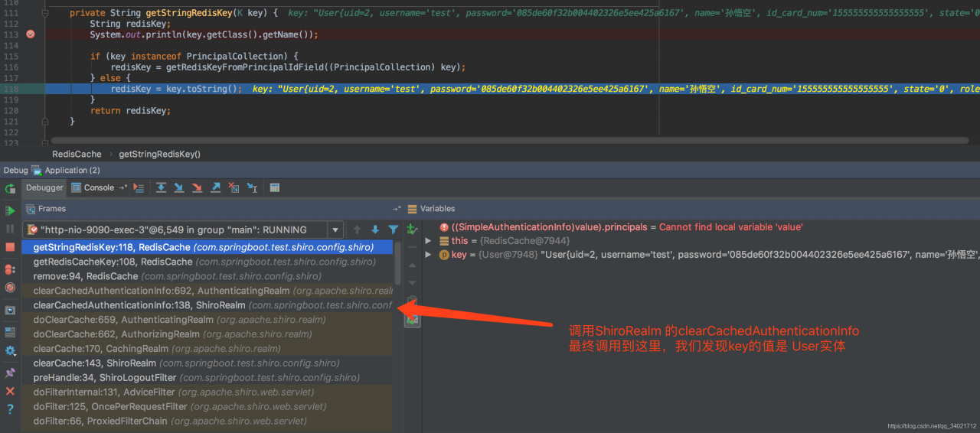980x433 pixels.
Task: Switch to the Console tab
Action: pyautogui.click(x=93, y=187)
